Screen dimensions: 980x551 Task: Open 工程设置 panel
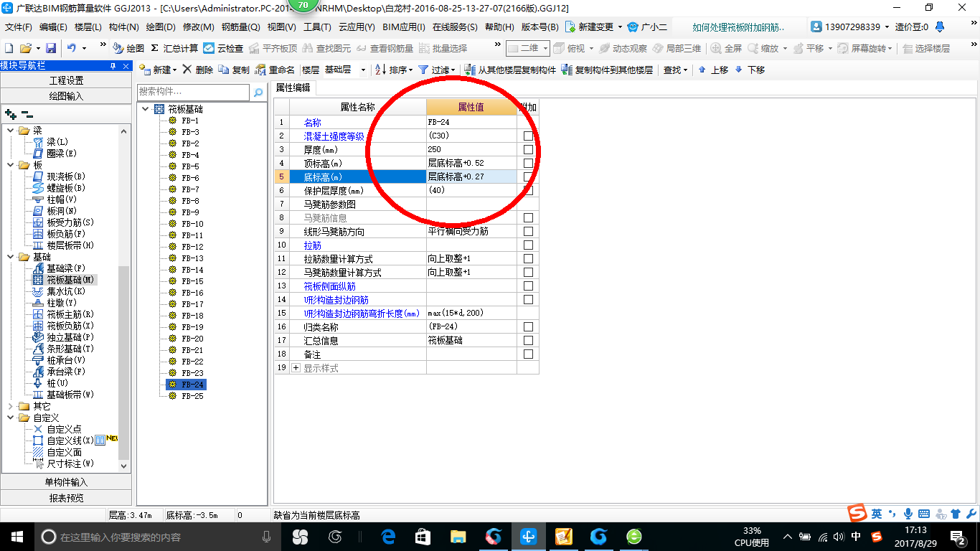(66, 80)
